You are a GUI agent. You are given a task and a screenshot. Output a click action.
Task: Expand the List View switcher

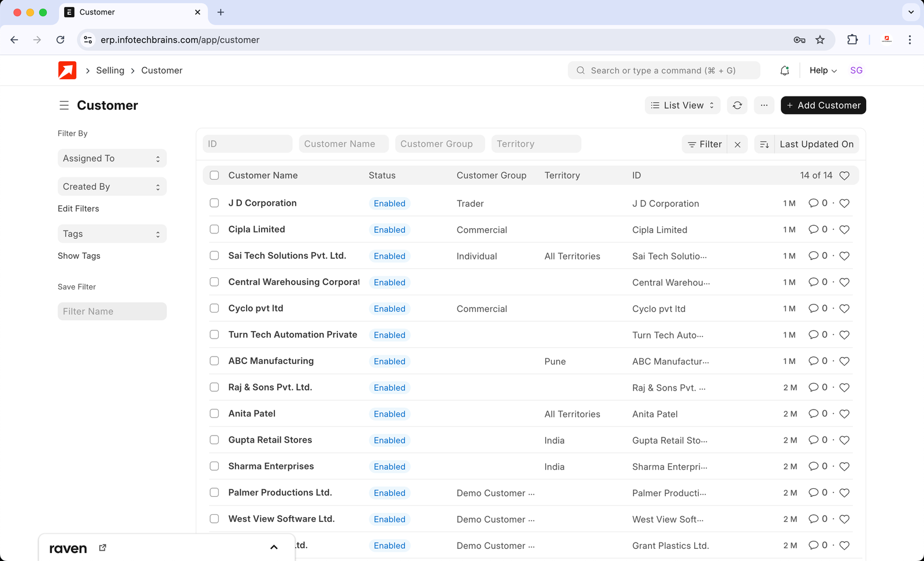click(682, 105)
